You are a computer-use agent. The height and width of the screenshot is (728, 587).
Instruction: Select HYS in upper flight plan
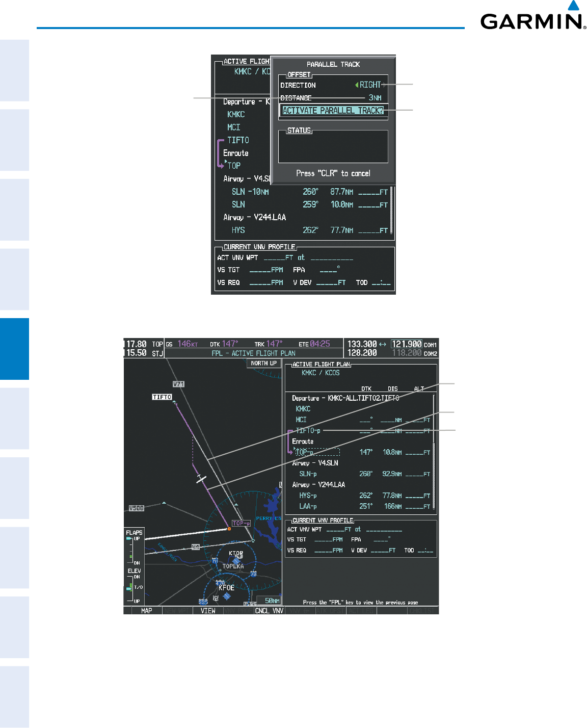tap(238, 230)
